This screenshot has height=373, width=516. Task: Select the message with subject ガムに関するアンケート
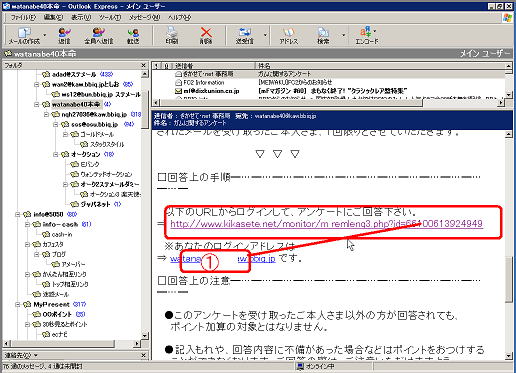tap(284, 74)
